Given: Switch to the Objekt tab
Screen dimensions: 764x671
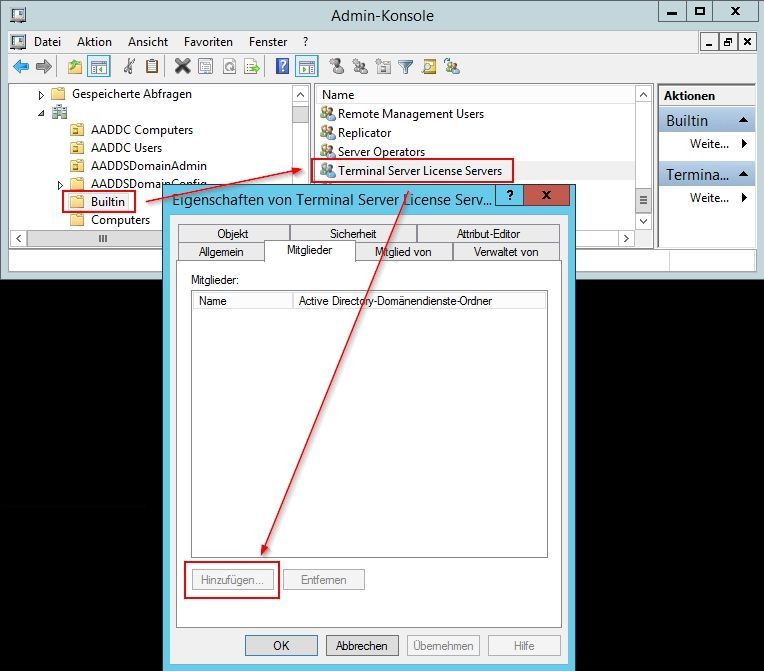Looking at the screenshot, I should (233, 233).
